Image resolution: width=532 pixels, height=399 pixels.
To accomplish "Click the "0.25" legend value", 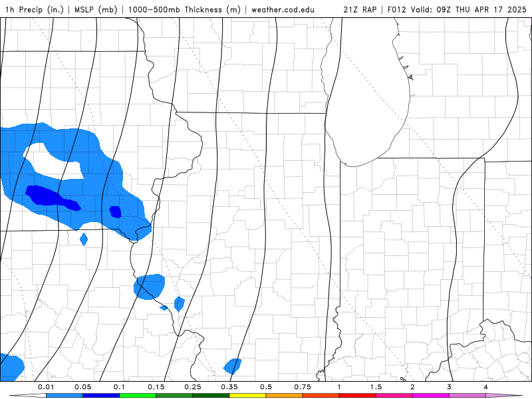I will pos(193,387).
